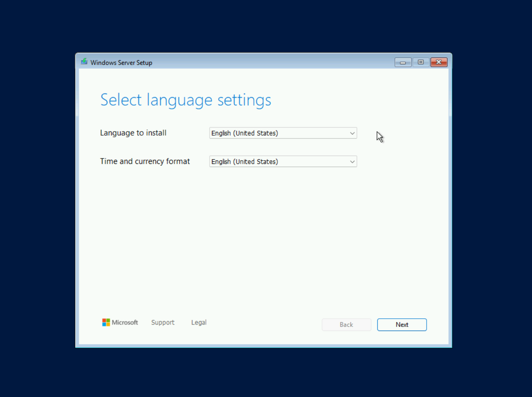Open the Legal link
The width and height of the screenshot is (532, 397).
point(199,322)
